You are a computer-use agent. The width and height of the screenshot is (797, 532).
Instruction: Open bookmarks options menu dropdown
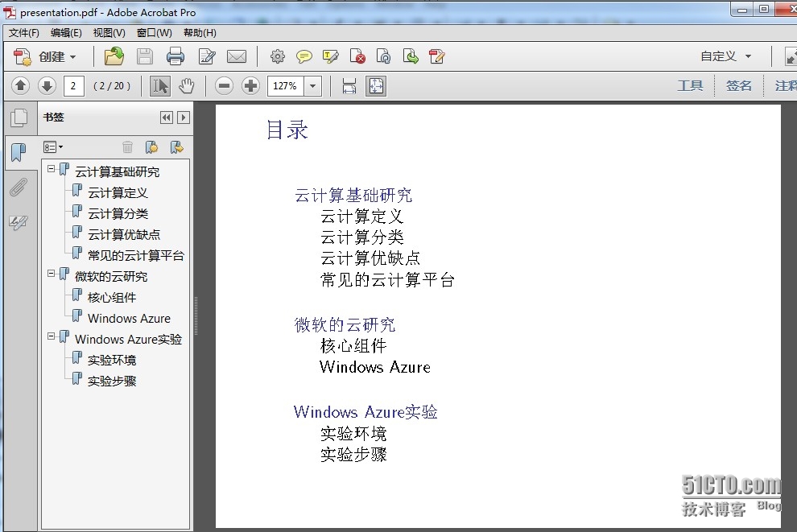click(x=53, y=147)
